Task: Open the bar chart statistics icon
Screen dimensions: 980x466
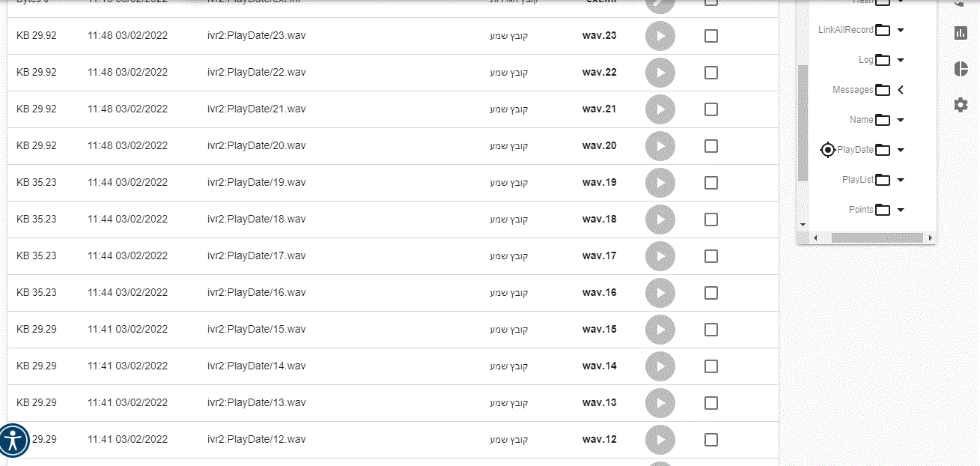Action: point(961,33)
